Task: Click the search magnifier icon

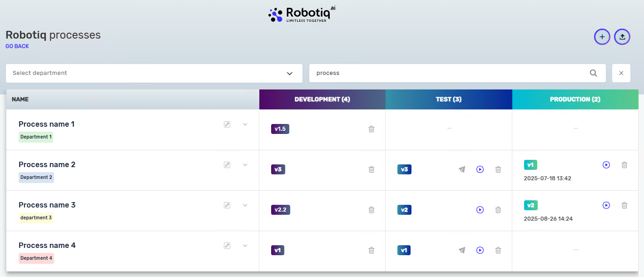Action: coord(594,73)
